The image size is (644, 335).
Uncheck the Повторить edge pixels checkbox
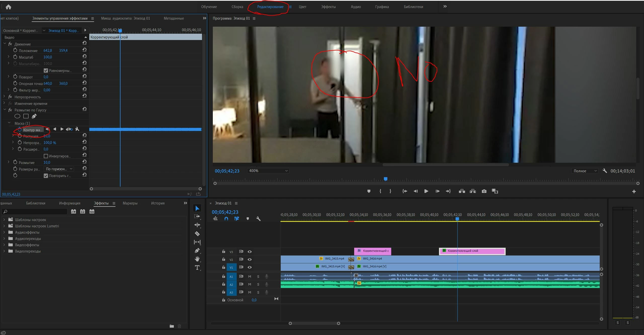46,176
